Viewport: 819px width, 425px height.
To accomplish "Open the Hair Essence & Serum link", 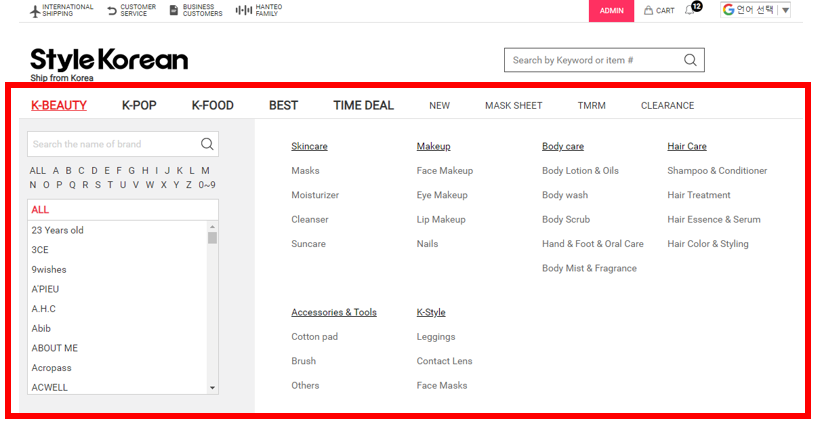I will [x=713, y=219].
